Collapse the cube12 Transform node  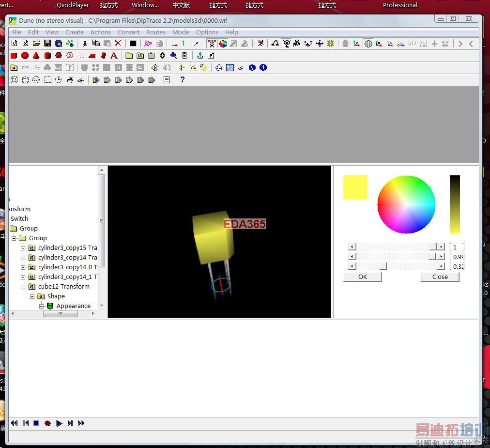click(23, 287)
